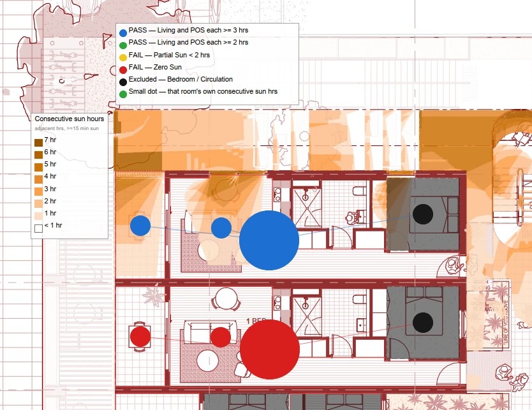Click the large blue PASS circle on the plan

coord(269,240)
